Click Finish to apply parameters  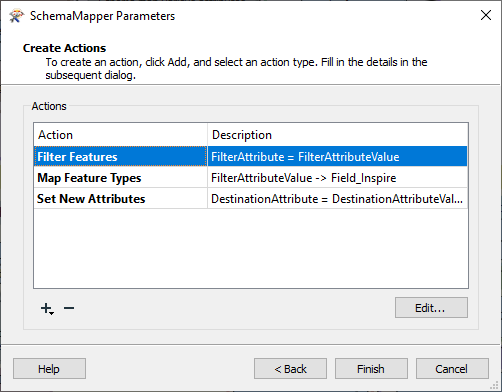tap(371, 369)
